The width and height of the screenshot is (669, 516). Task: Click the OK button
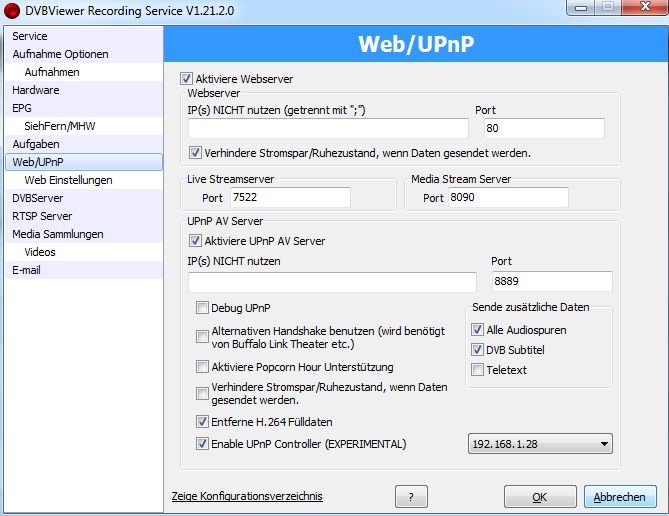pyautogui.click(x=540, y=496)
